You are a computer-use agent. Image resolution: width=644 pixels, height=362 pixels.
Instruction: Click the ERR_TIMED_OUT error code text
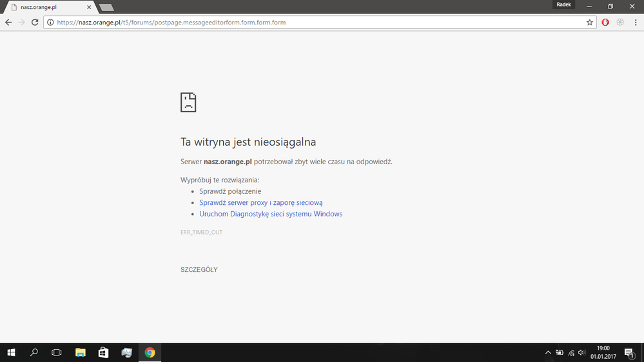[201, 233]
